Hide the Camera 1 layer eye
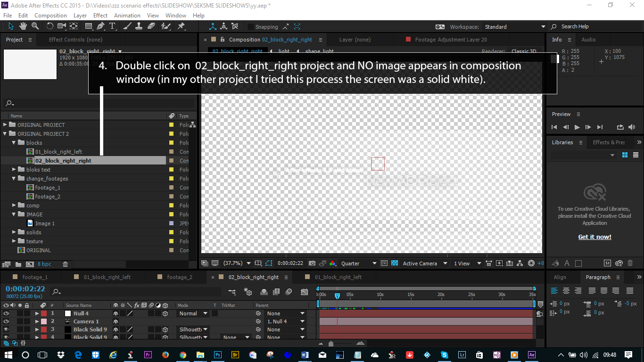644x362 pixels. coord(6,321)
